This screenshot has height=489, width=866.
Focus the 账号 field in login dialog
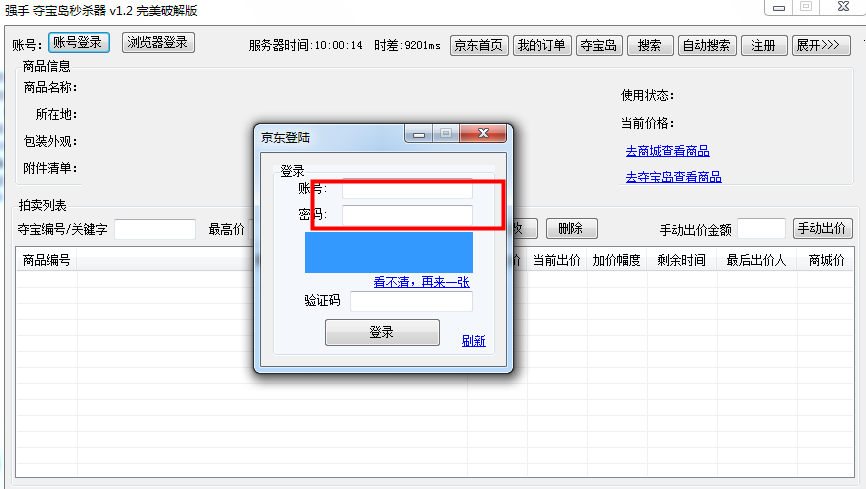point(407,189)
